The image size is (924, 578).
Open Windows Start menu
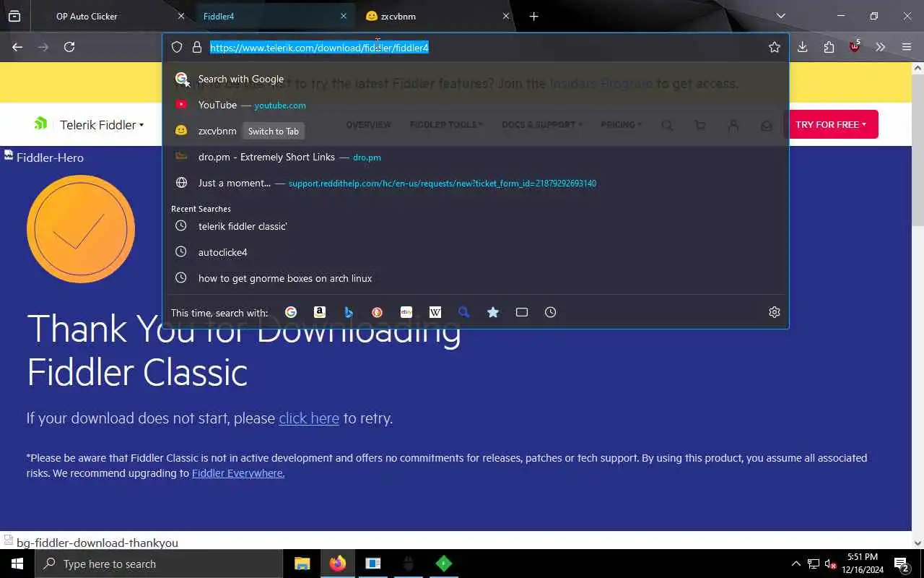point(17,564)
